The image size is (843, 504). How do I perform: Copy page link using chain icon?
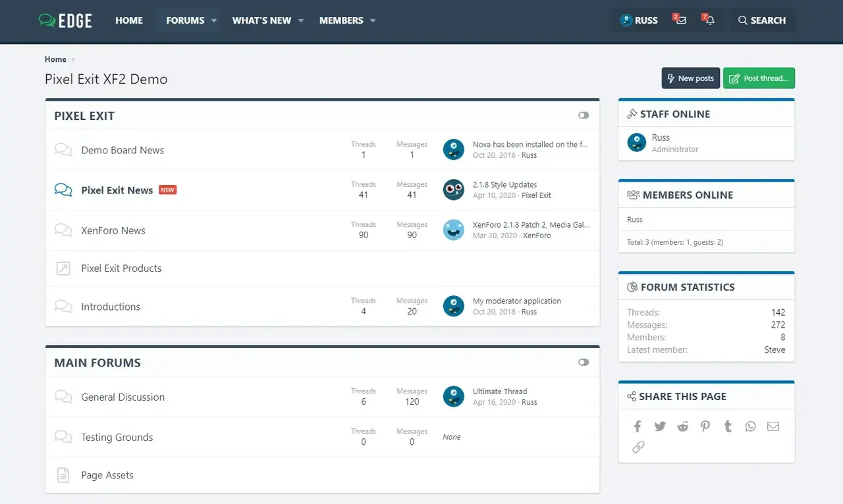tap(638, 447)
